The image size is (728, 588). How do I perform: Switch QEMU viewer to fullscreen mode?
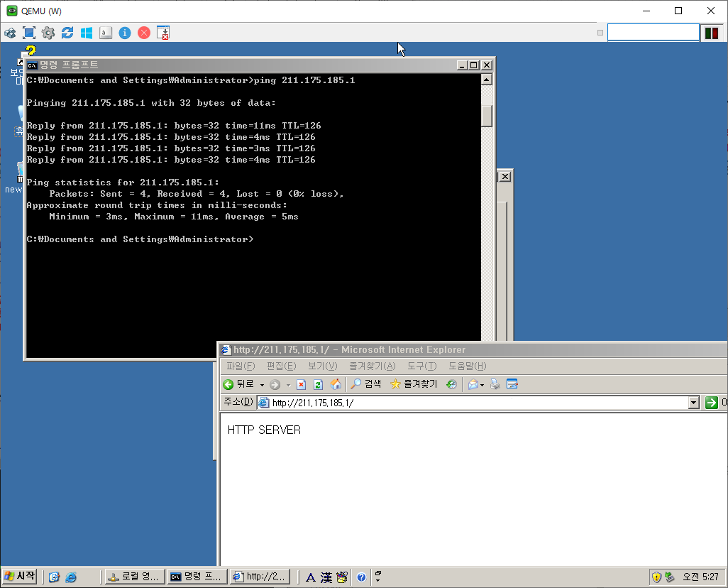click(29, 33)
